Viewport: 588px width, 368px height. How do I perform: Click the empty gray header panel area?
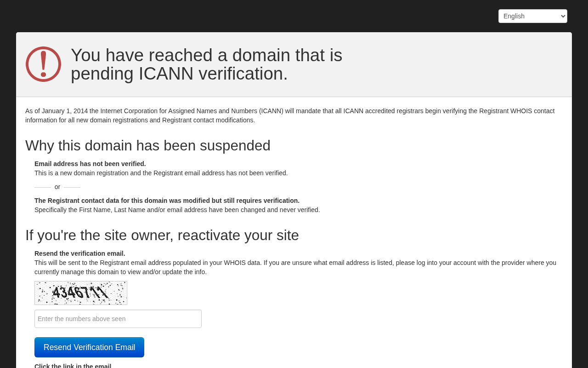pyautogui.click(x=455, y=64)
